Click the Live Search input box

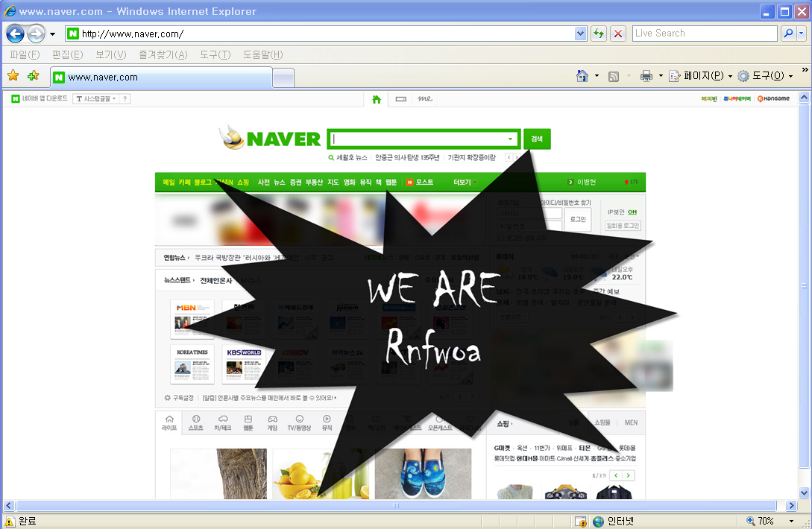(705, 34)
